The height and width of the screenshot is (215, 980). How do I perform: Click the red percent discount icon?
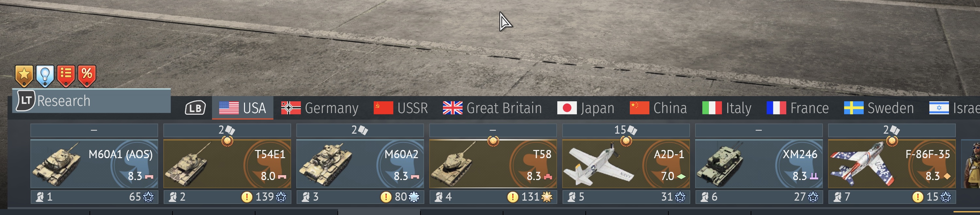87,75
